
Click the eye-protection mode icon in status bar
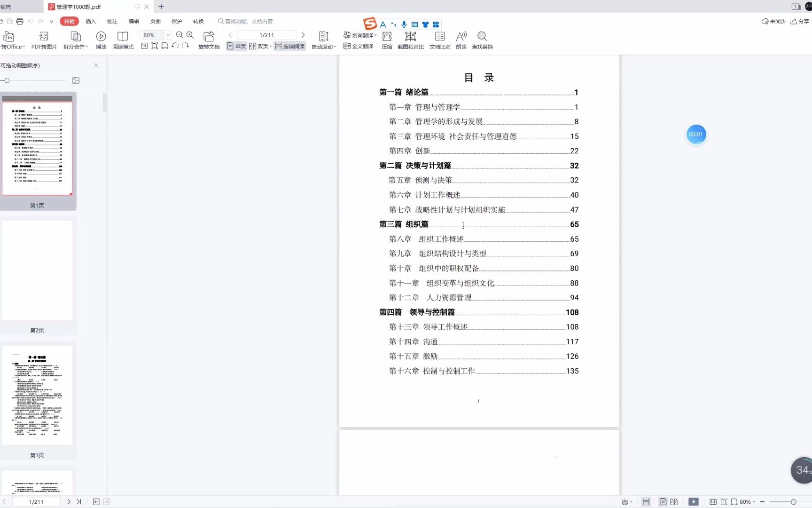tap(625, 502)
